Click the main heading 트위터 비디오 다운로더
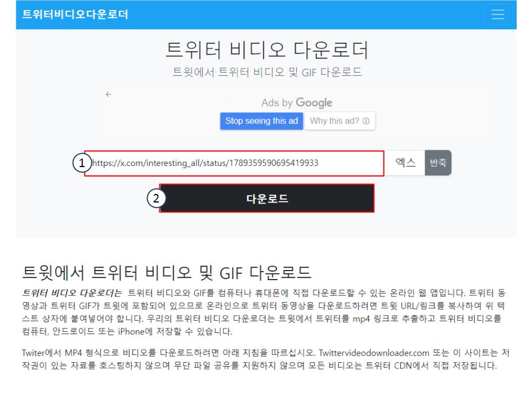 pyautogui.click(x=266, y=50)
